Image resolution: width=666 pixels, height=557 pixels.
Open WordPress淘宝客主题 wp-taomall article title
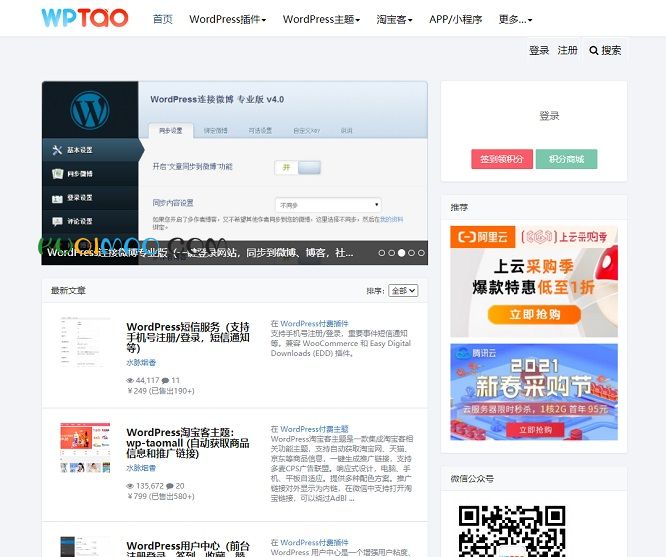pos(188,443)
